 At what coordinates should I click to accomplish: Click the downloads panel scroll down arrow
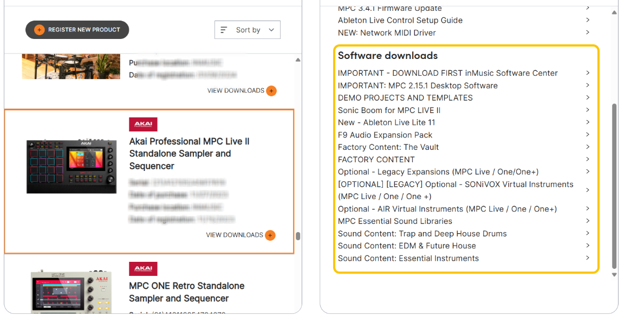614,274
